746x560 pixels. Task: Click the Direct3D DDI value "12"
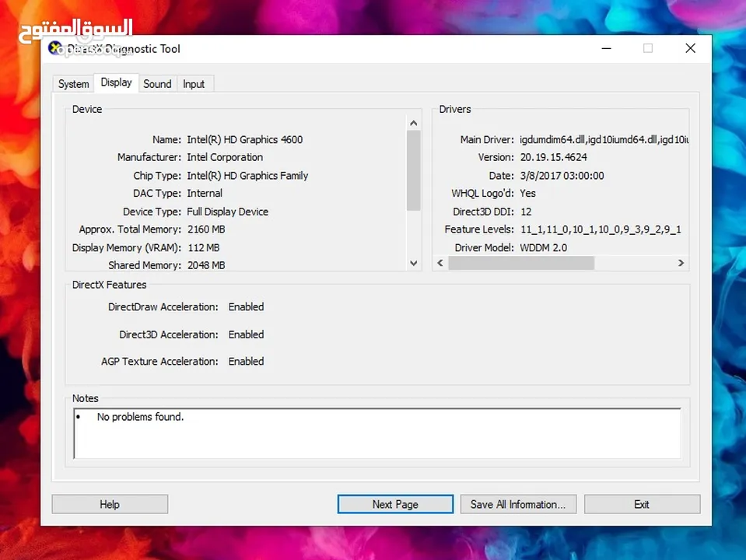point(526,212)
